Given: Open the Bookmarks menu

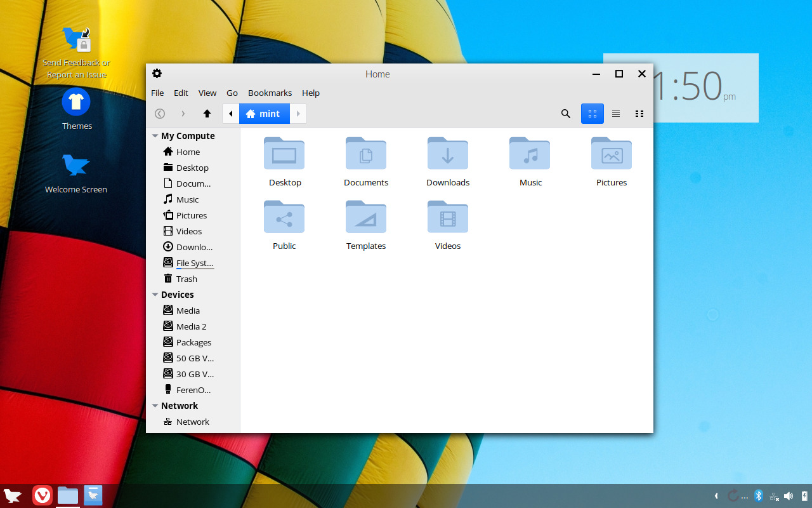Looking at the screenshot, I should (x=270, y=93).
